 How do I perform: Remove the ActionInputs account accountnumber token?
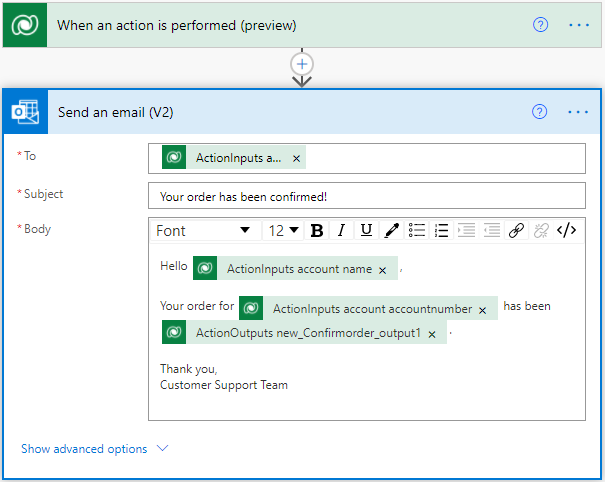[x=482, y=310]
